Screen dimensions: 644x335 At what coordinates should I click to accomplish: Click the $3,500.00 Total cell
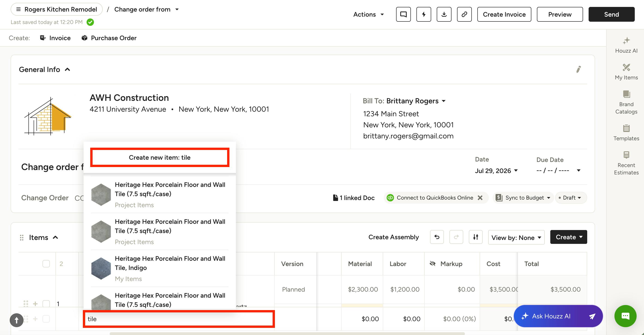pos(553,289)
